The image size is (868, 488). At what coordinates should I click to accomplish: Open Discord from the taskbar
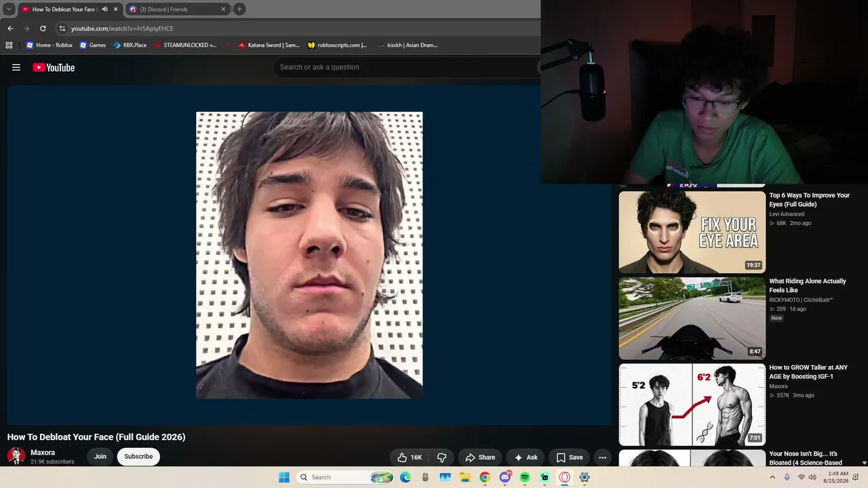[x=505, y=477]
